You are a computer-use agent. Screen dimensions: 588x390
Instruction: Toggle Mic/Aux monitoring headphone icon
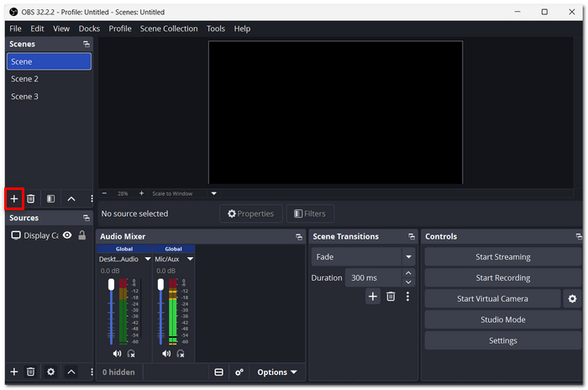click(x=181, y=354)
